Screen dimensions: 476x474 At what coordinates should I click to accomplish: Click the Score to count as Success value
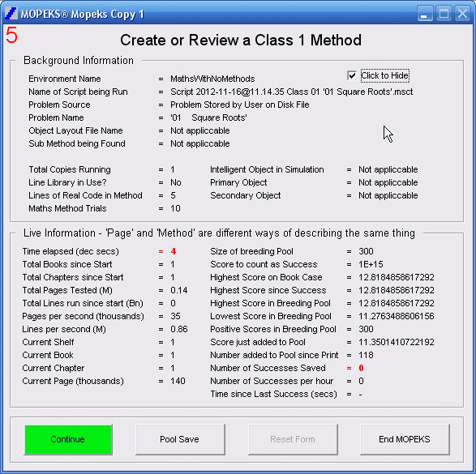[x=371, y=264]
